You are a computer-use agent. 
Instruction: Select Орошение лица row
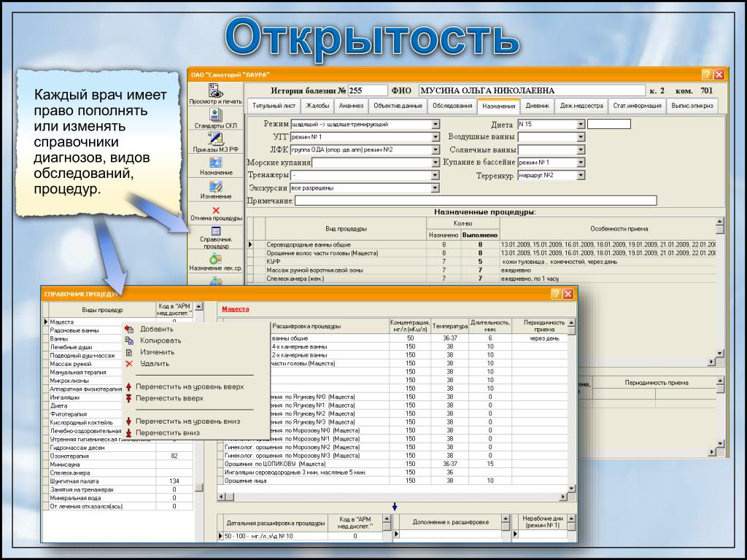[392, 481]
